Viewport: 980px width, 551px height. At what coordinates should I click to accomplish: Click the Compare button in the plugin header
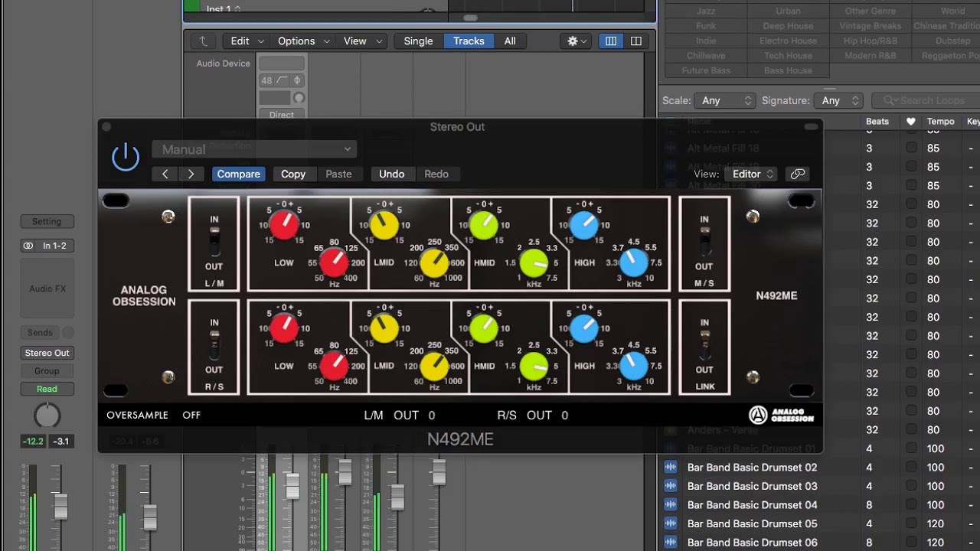239,174
